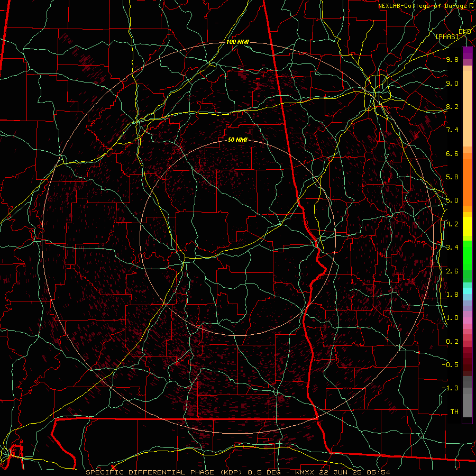Screen dimensions: 476x476
Task: Pick the bright green color bar segment
Action: (467, 255)
